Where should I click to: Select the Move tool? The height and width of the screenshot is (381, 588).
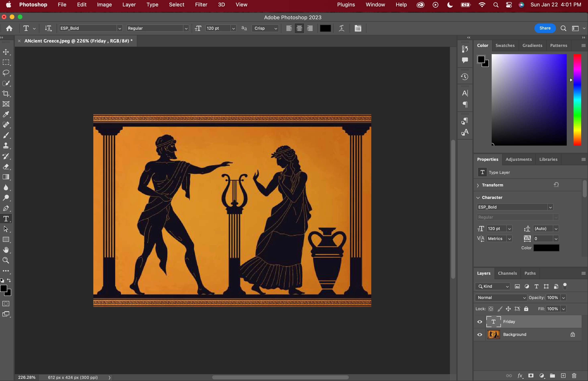pyautogui.click(x=6, y=52)
